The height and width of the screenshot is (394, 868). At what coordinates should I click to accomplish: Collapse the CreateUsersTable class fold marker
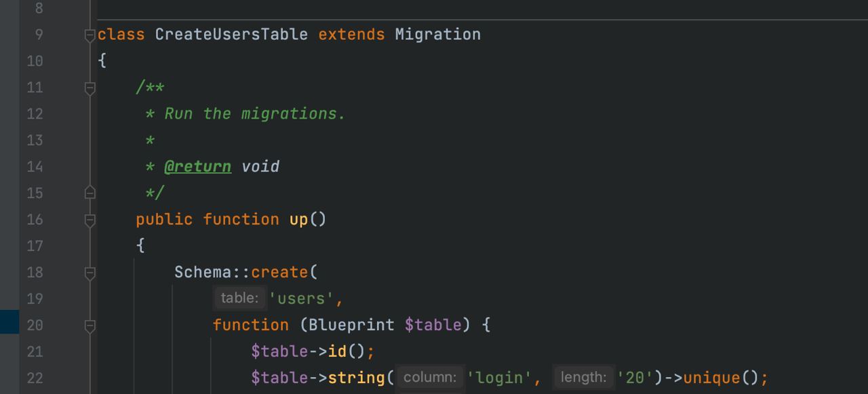point(90,35)
